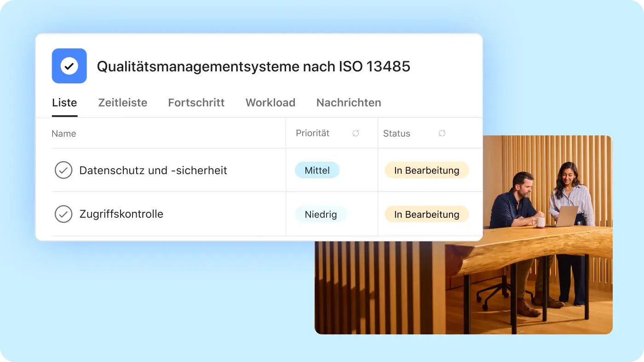
Task: Open the Datenschutz row In Bearbeitung status
Action: [427, 170]
